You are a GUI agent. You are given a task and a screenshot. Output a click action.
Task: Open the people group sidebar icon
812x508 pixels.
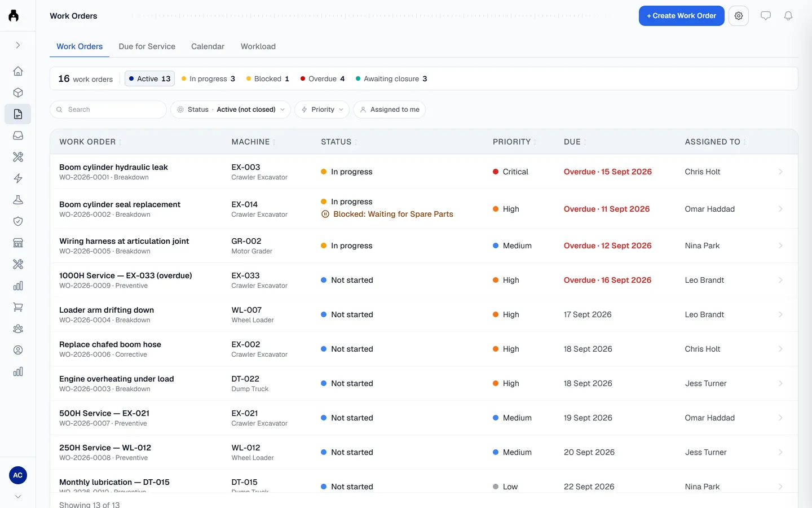click(18, 329)
